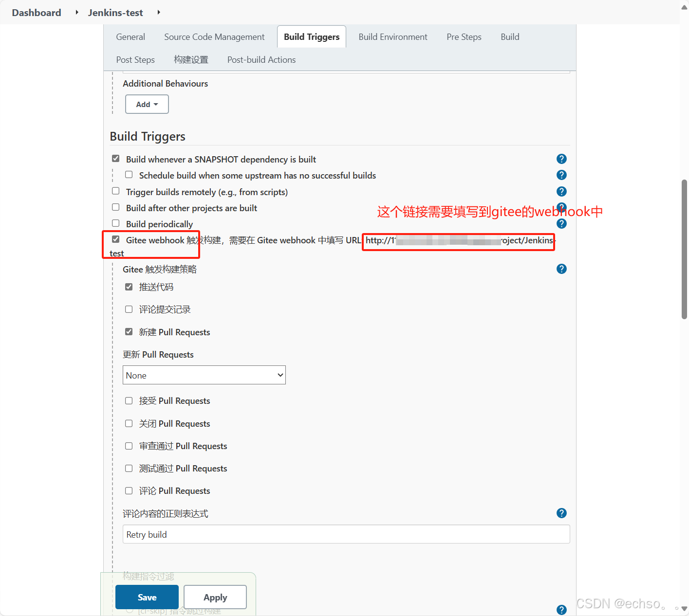Enable 关闭 Pull Requests checkbox
Image resolution: width=689 pixels, height=616 pixels.
[129, 424]
